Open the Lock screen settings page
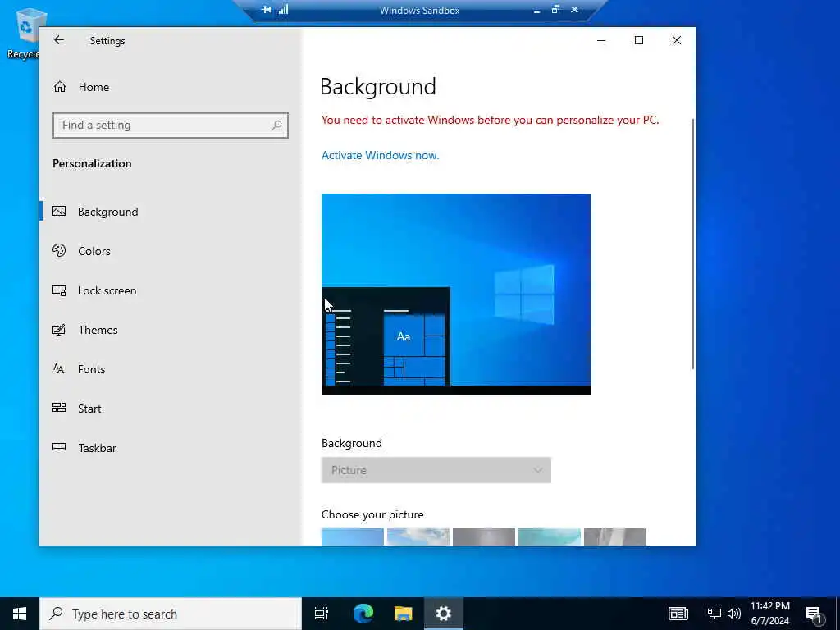Viewport: 840px width, 630px height. [x=171, y=290]
